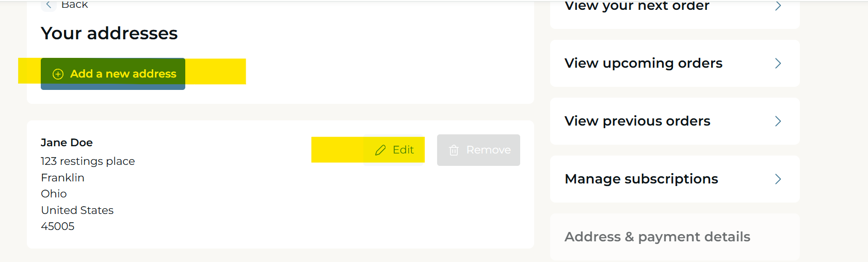Viewport: 868px width, 262px height.
Task: Open View upcoming orders
Action: click(x=675, y=63)
